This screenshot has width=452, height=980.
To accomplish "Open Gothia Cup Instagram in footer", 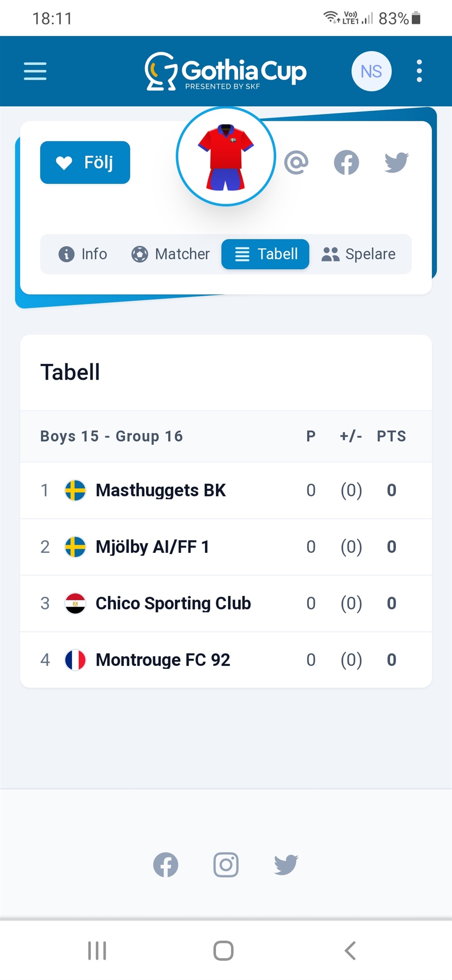I will tap(226, 865).
